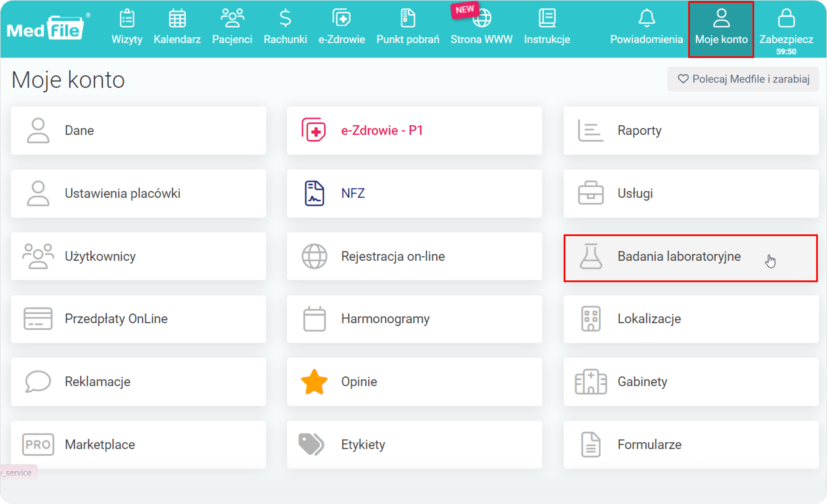Open Powiadomienia bell icon
The width and height of the screenshot is (827, 504).
(x=646, y=18)
